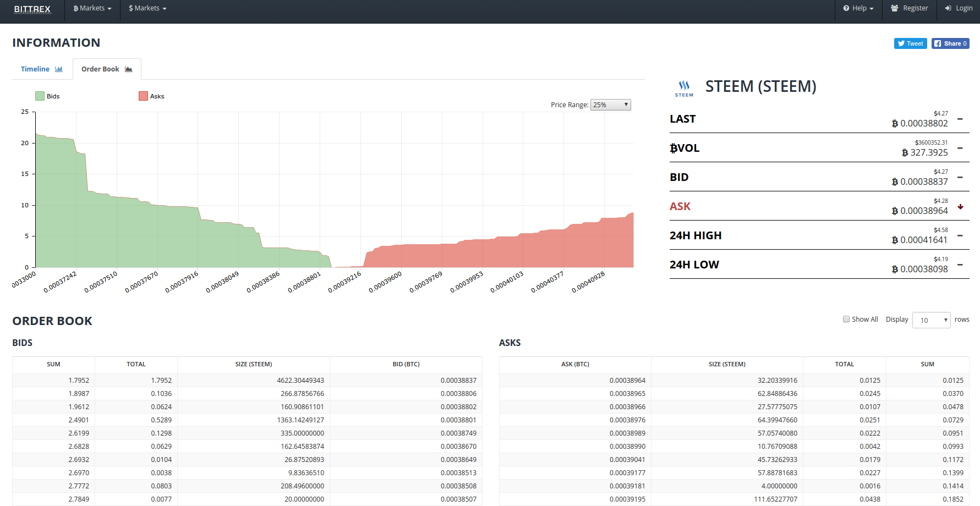Enable the Show All checkbox
The width and height of the screenshot is (980, 506).
click(x=846, y=319)
